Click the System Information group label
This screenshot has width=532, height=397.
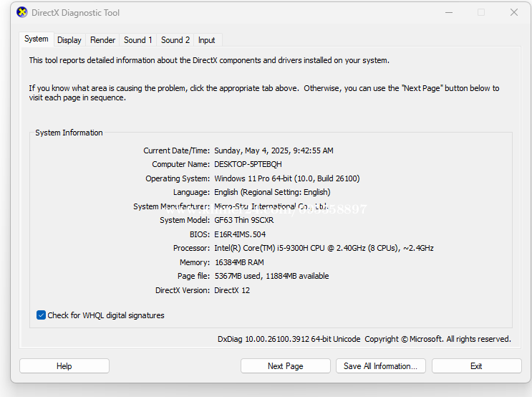[69, 133]
